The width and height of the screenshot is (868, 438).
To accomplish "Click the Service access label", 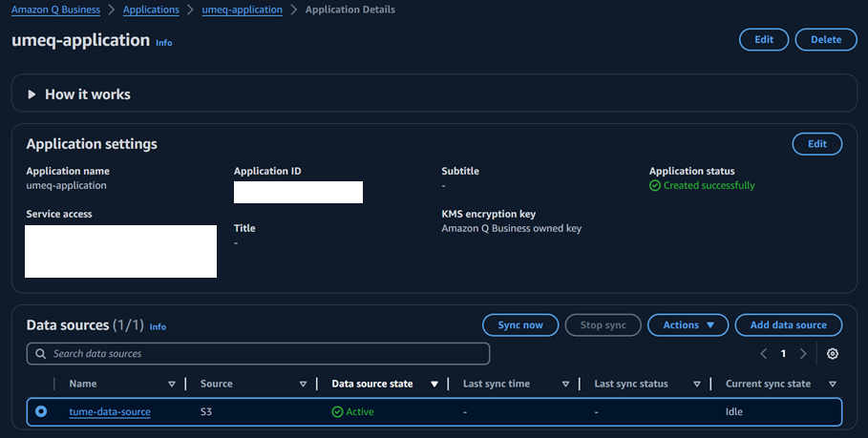I will click(x=59, y=214).
